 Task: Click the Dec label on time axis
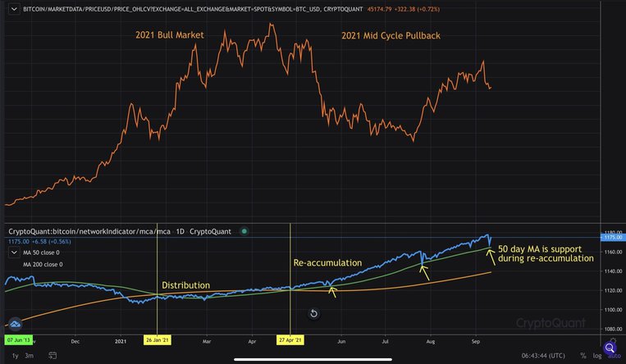(75, 341)
